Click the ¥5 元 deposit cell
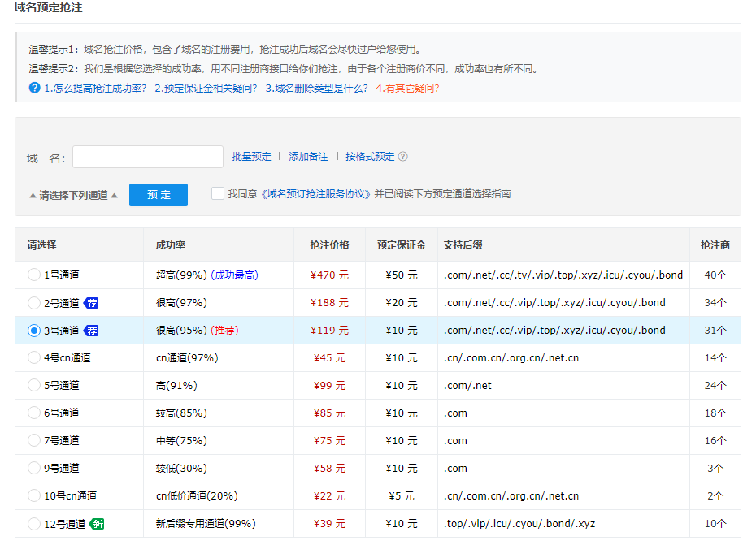The width and height of the screenshot is (756, 545). pyautogui.click(x=401, y=495)
